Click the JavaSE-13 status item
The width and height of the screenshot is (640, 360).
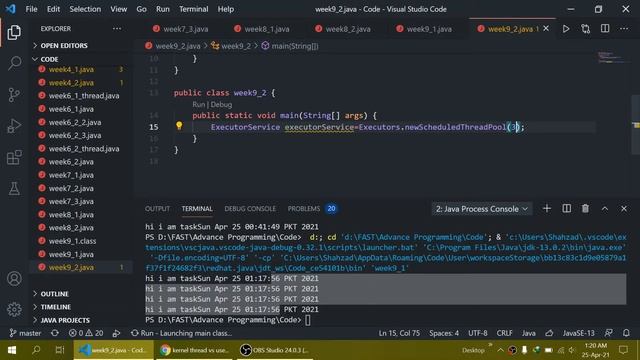(578, 333)
